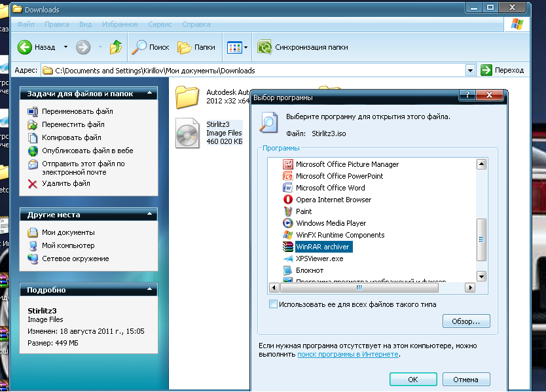Click the Up folder toolbar icon
This screenshot has height=392, width=546.
[x=116, y=47]
